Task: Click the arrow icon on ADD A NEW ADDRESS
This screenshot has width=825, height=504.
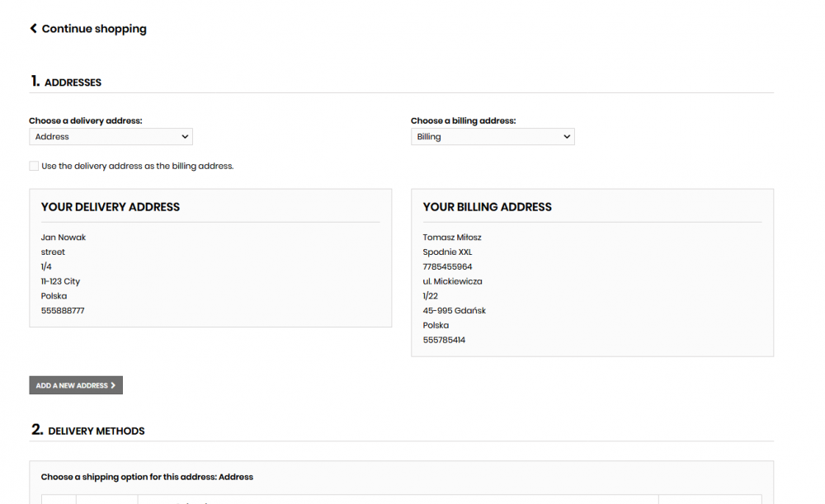Action: (x=115, y=385)
